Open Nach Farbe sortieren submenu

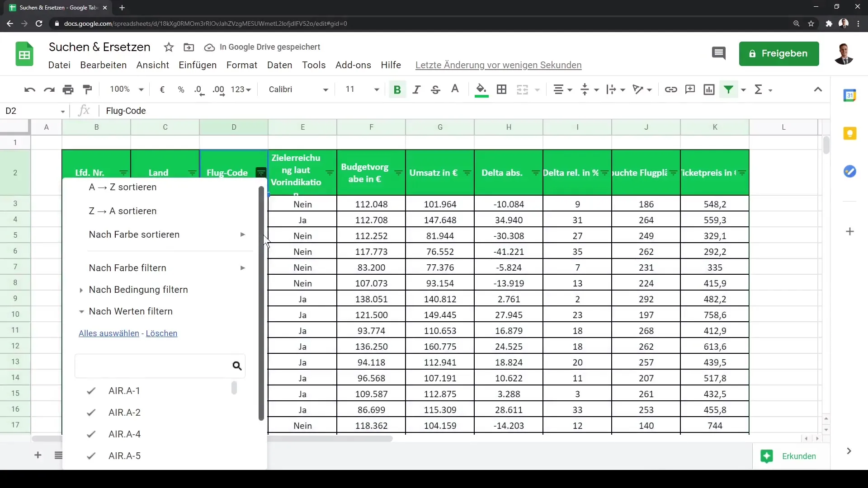point(167,235)
